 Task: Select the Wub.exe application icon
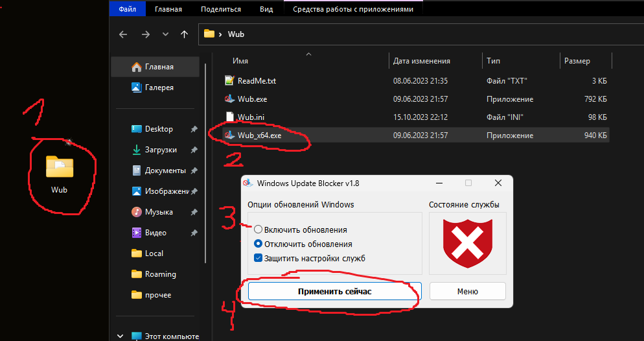(229, 99)
